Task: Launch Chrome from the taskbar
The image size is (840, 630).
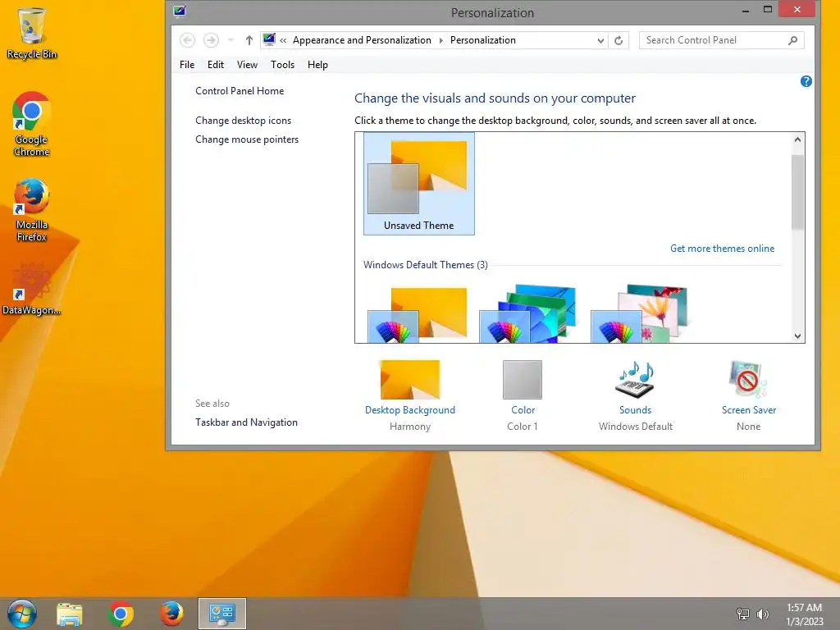Action: (x=121, y=614)
